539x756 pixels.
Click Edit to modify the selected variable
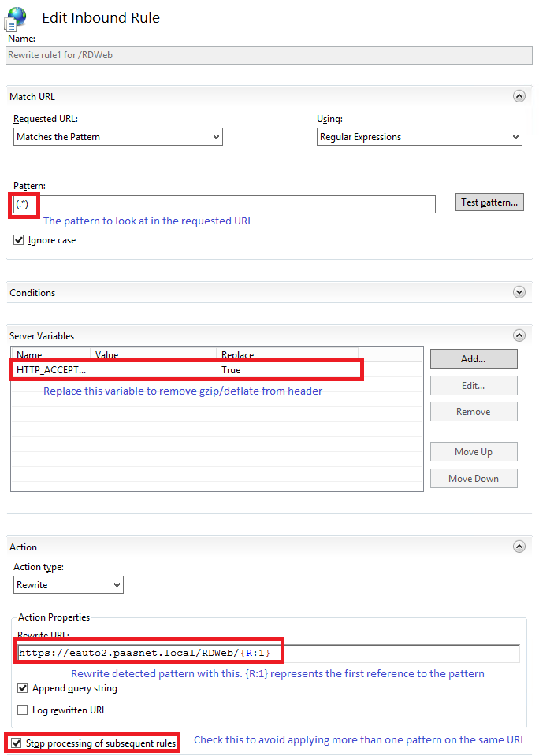(x=473, y=385)
